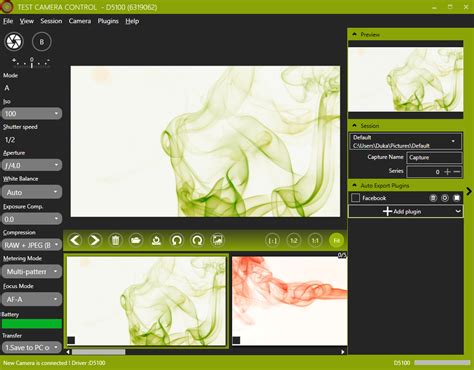Open the View menu
Screen dimensions: 474x370
27,21
